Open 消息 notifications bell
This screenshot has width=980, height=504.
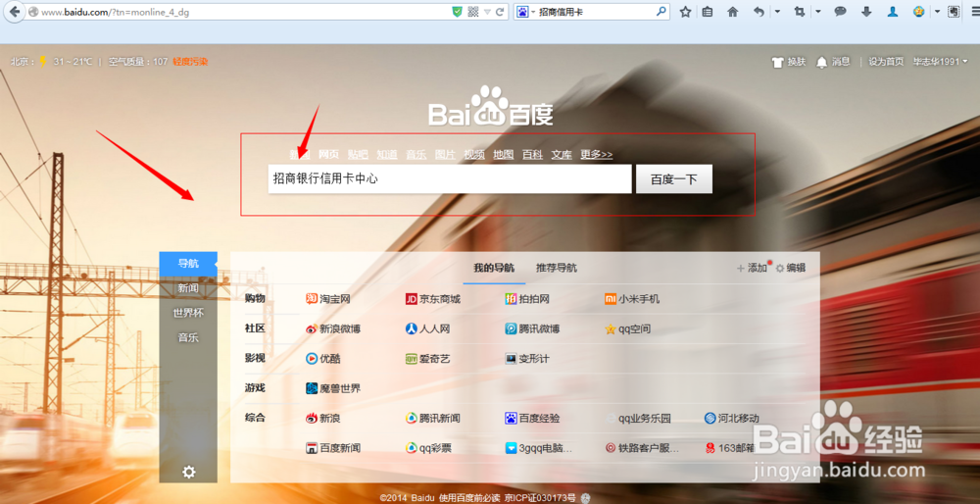tap(833, 61)
